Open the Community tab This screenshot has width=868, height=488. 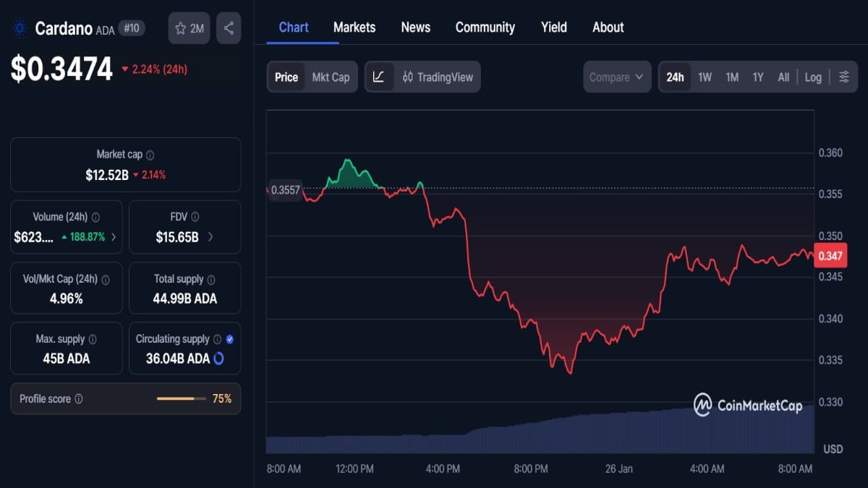click(x=485, y=27)
